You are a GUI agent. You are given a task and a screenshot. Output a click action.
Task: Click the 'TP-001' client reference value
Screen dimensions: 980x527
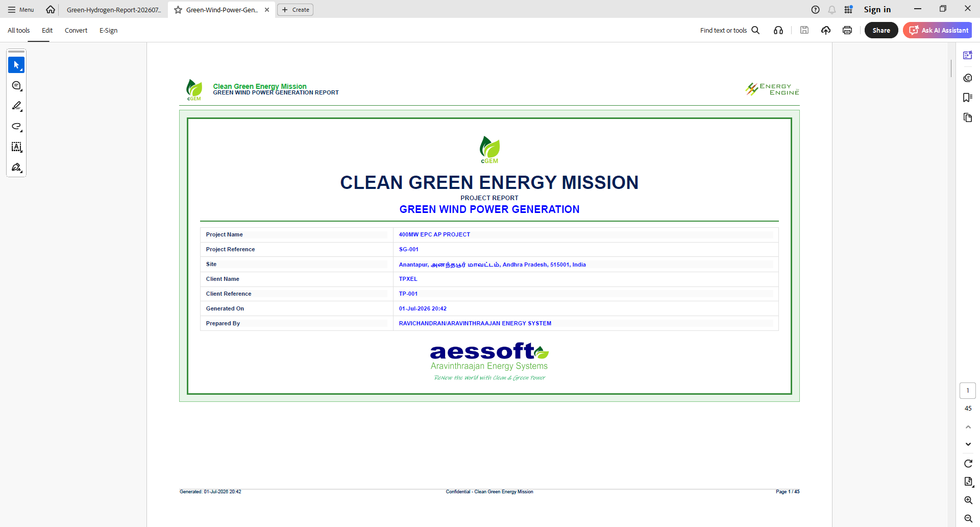coord(408,294)
